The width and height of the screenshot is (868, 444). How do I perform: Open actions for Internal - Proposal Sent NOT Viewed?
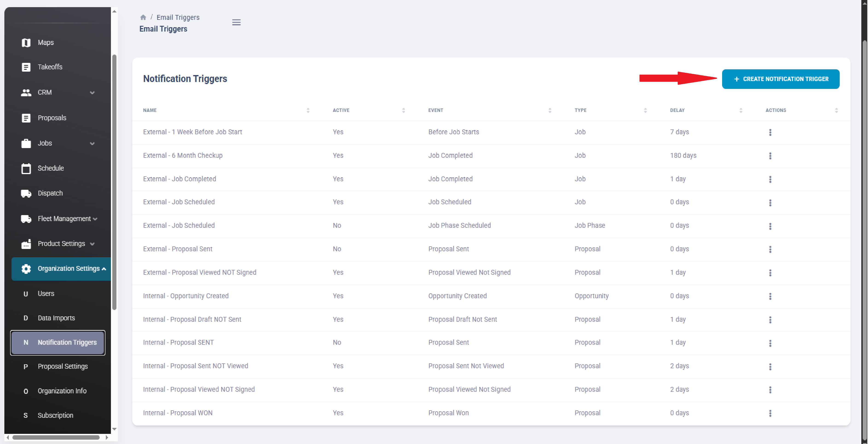tap(770, 366)
